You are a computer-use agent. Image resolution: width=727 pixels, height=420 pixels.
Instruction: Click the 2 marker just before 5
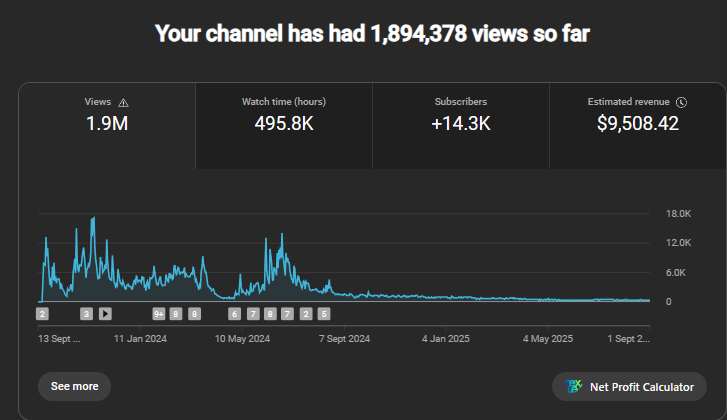click(x=306, y=313)
